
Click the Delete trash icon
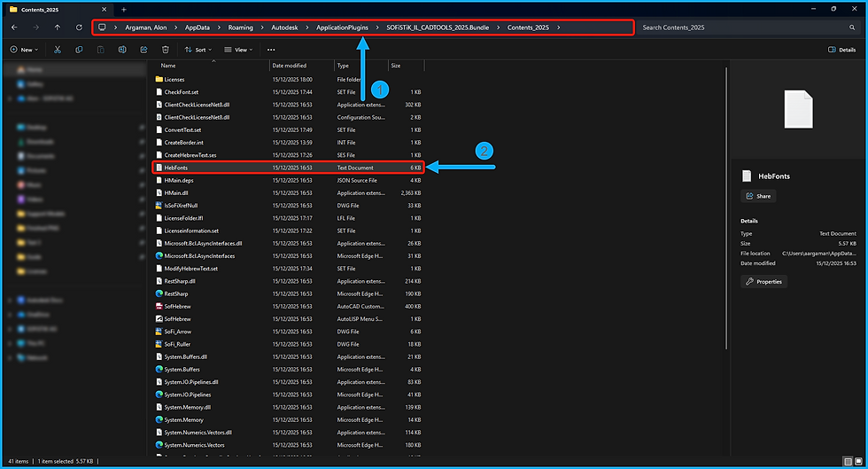[165, 50]
